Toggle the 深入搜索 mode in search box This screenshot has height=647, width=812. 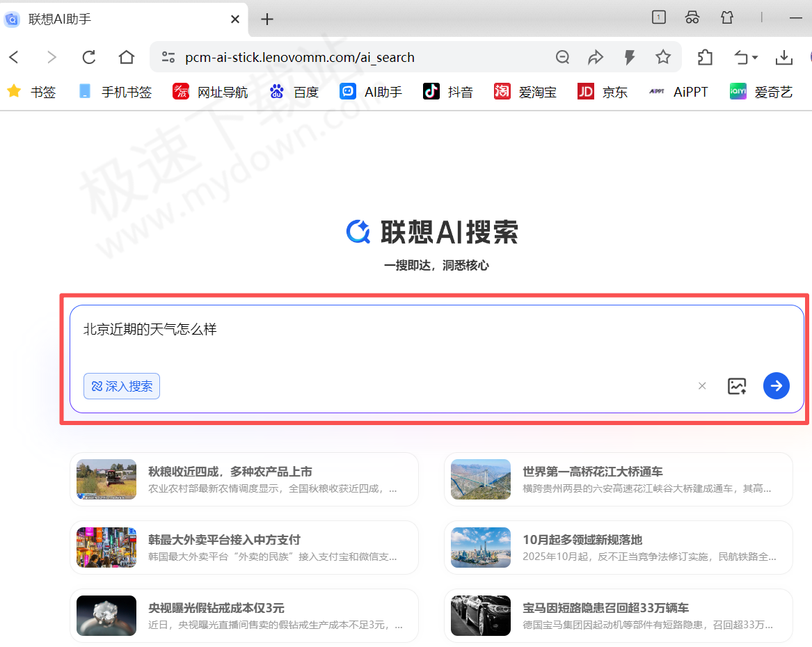pyautogui.click(x=121, y=385)
